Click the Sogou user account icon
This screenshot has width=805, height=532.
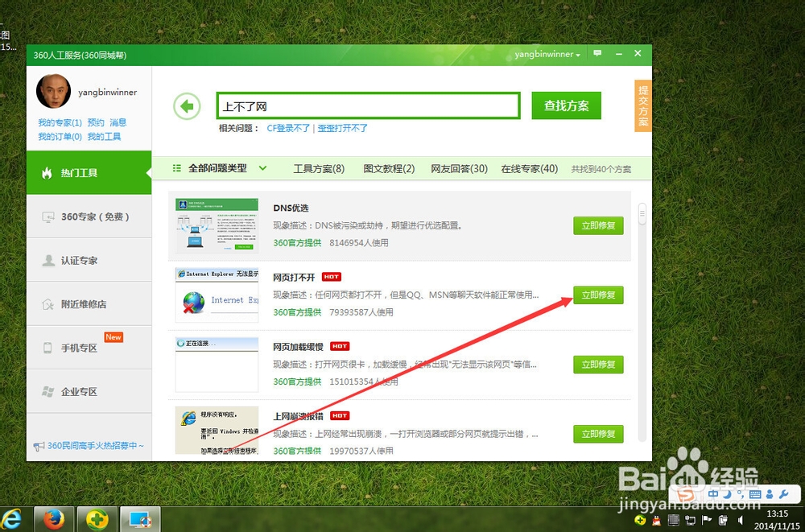[x=770, y=494]
